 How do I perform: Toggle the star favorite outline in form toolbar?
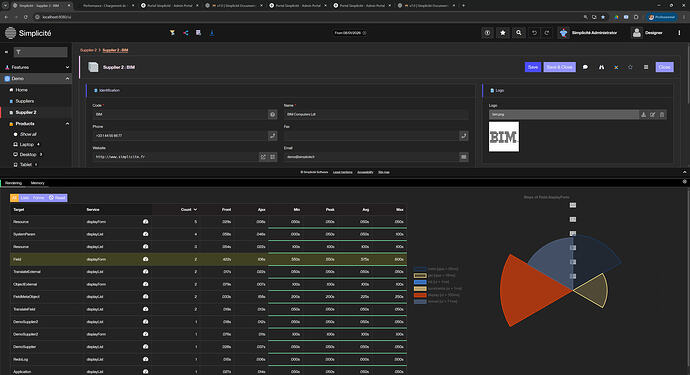(x=630, y=67)
